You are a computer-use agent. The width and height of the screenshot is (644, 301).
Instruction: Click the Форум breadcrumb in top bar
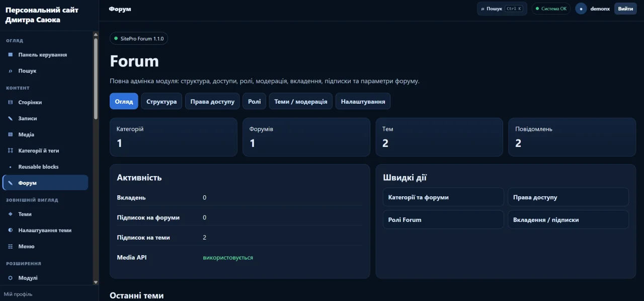pos(120,9)
